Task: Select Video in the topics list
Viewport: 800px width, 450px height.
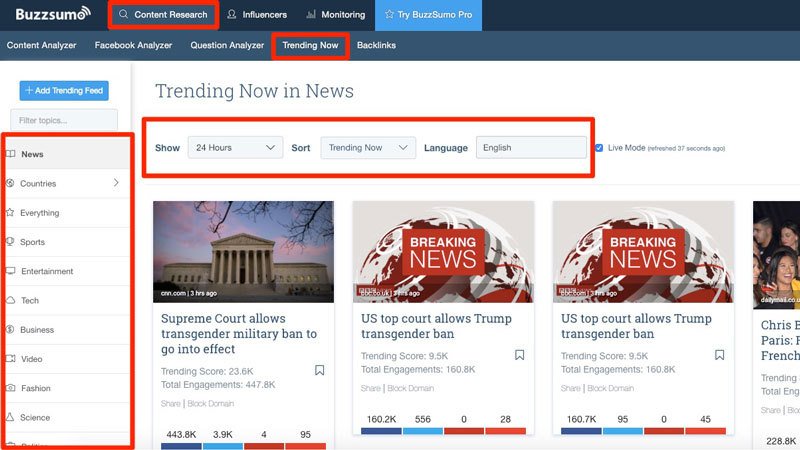Action: [66, 359]
